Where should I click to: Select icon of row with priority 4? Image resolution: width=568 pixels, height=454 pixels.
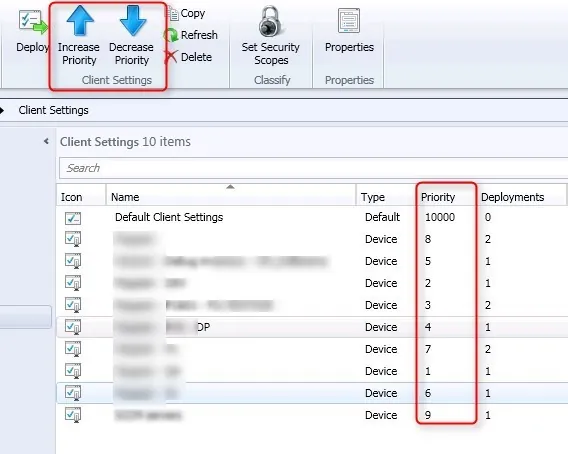coord(73,327)
